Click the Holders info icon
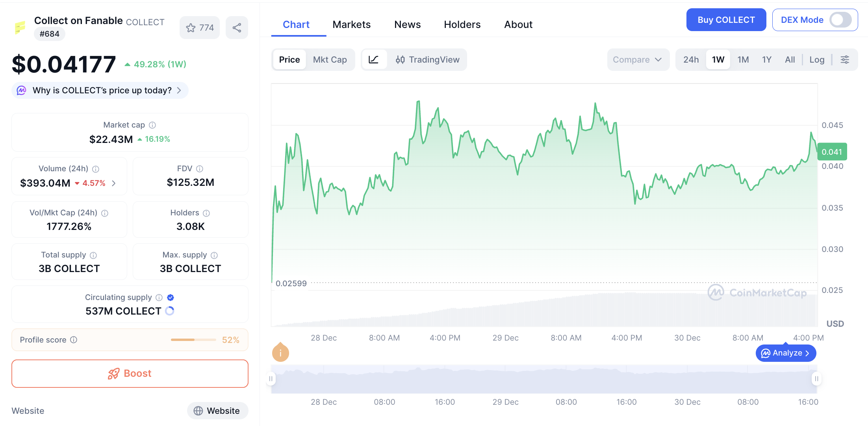 point(206,213)
